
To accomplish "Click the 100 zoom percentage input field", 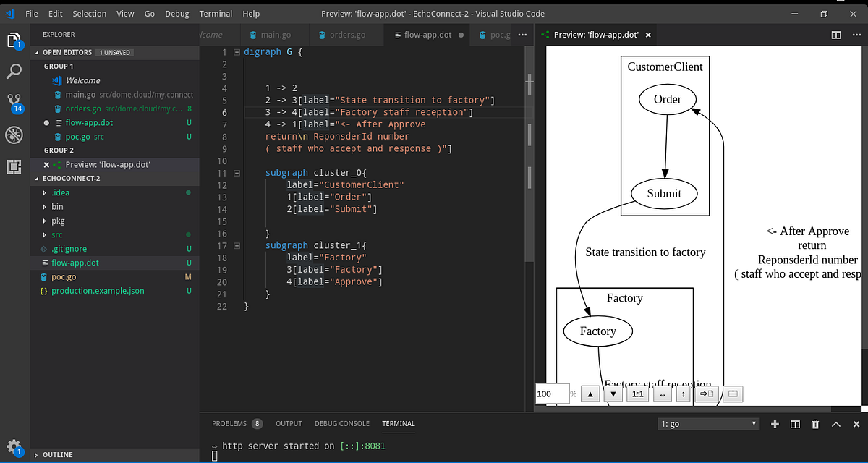I will click(x=551, y=394).
